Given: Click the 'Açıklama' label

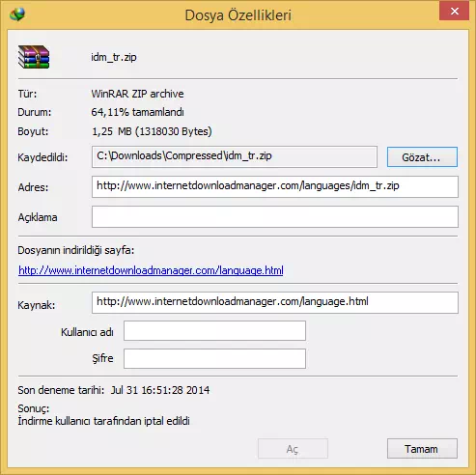Looking at the screenshot, I should pyautogui.click(x=38, y=217).
